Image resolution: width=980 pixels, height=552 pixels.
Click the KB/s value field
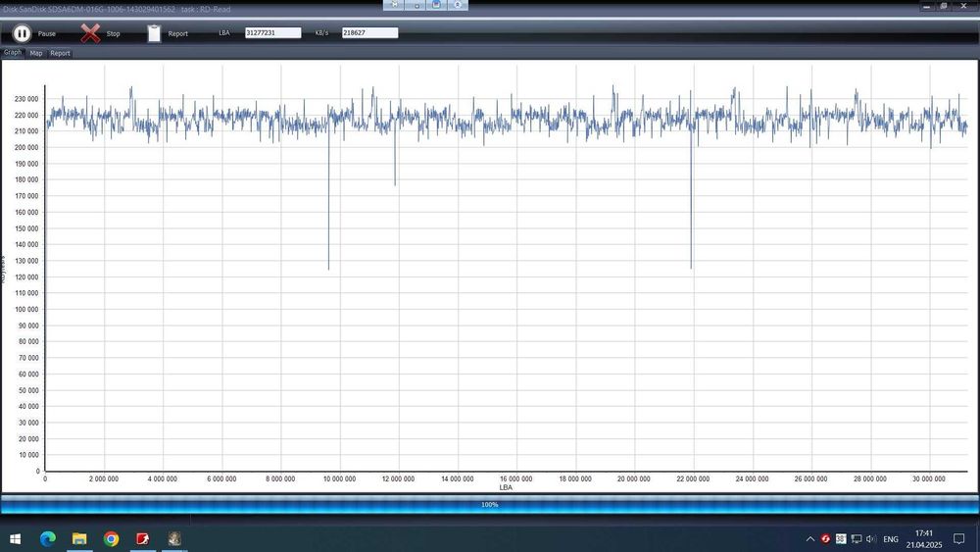coord(370,32)
